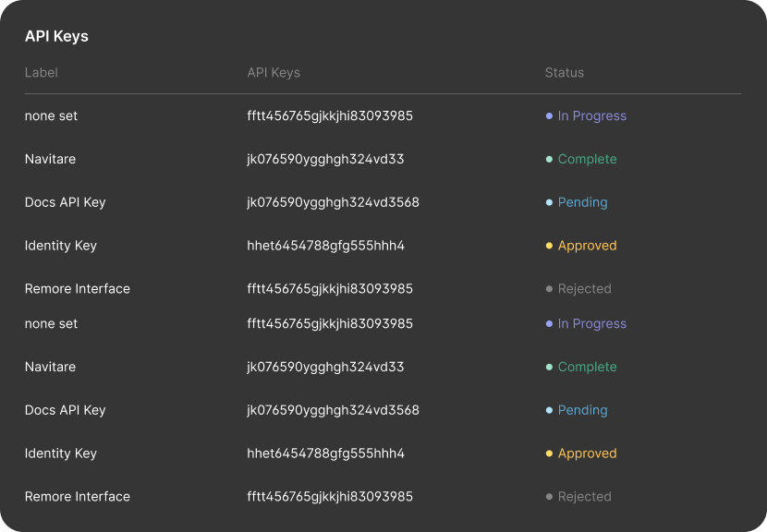Click key hhet6454788gfg555hhh4 in the last Identity Key row

click(x=326, y=453)
